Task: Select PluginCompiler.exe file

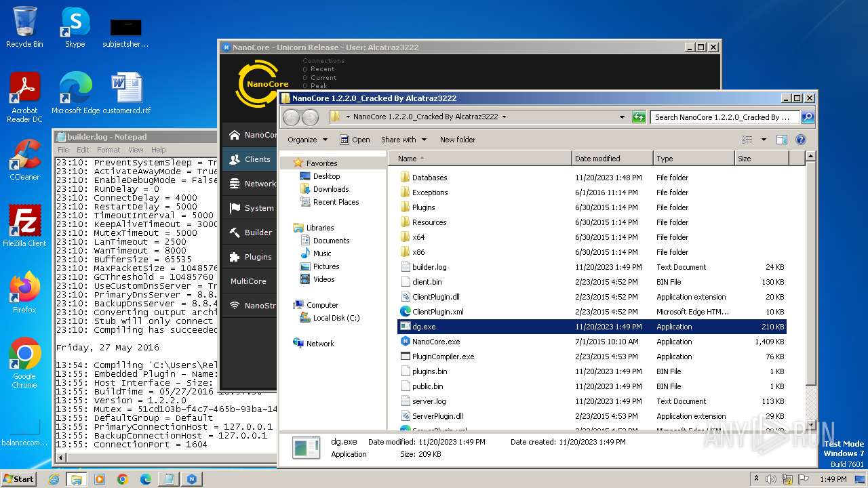Action: point(443,357)
